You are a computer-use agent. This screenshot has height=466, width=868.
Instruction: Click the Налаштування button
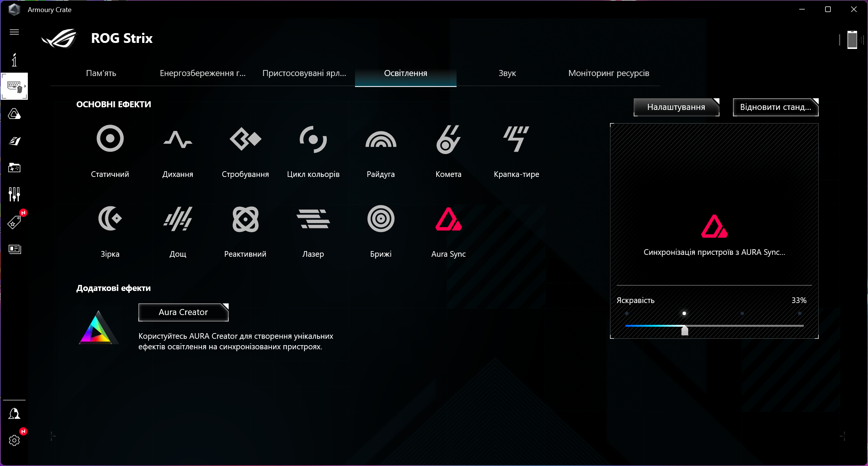click(x=676, y=107)
